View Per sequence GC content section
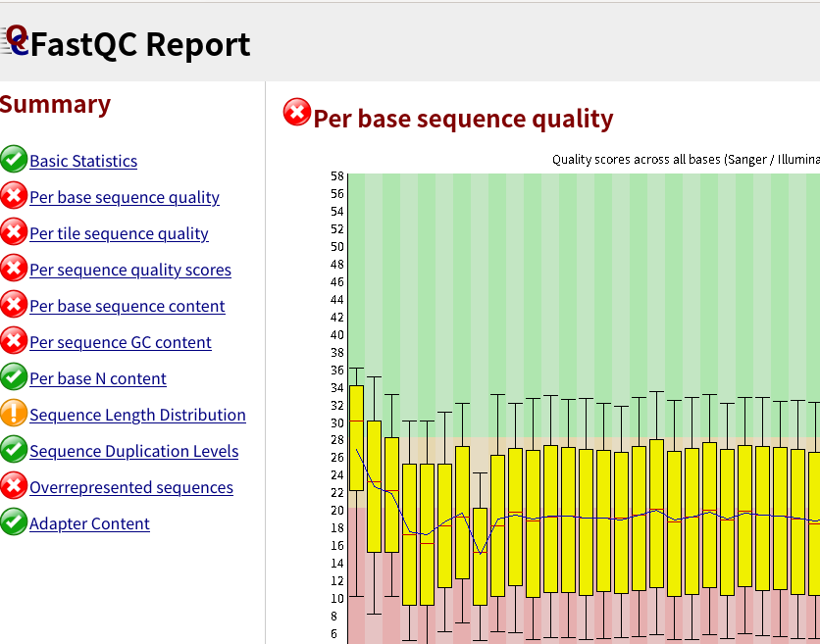 pyautogui.click(x=121, y=342)
